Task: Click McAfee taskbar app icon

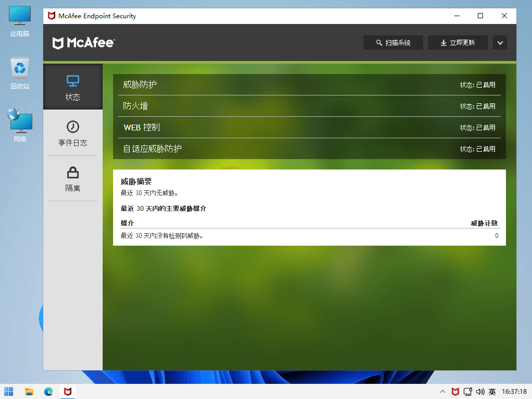Action: [x=68, y=392]
